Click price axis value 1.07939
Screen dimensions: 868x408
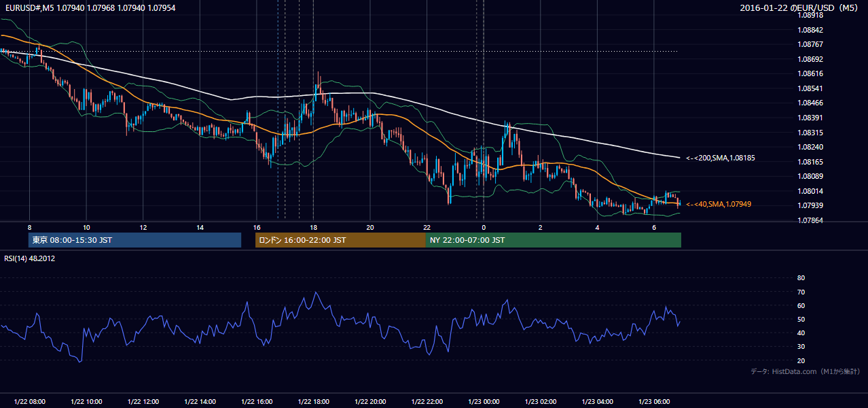click(x=810, y=205)
